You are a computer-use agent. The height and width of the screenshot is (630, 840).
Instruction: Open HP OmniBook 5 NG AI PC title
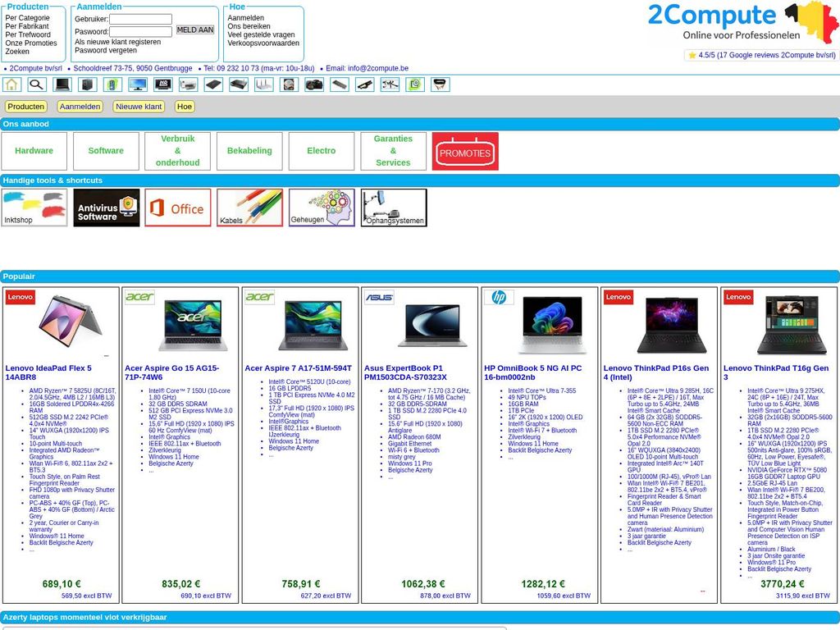pos(533,373)
